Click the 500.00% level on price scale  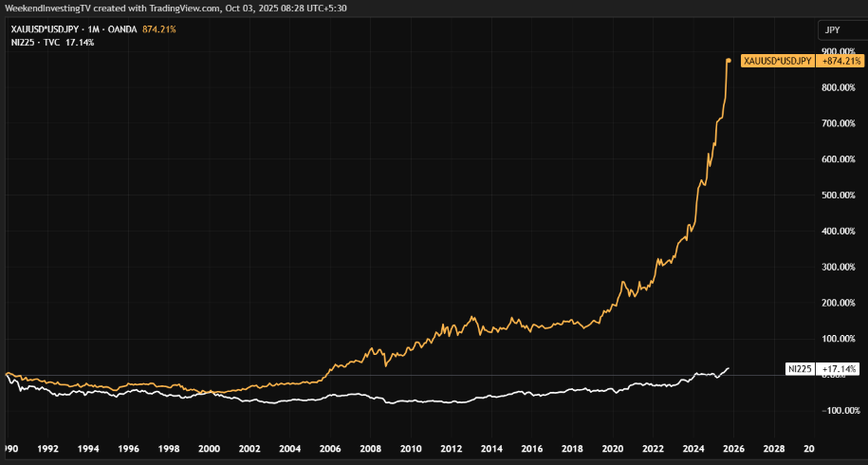click(840, 195)
